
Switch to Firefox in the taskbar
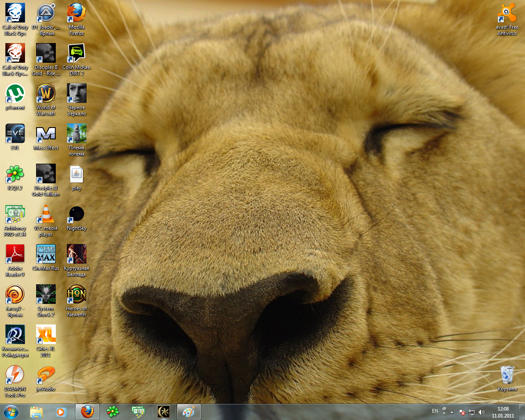(x=87, y=412)
